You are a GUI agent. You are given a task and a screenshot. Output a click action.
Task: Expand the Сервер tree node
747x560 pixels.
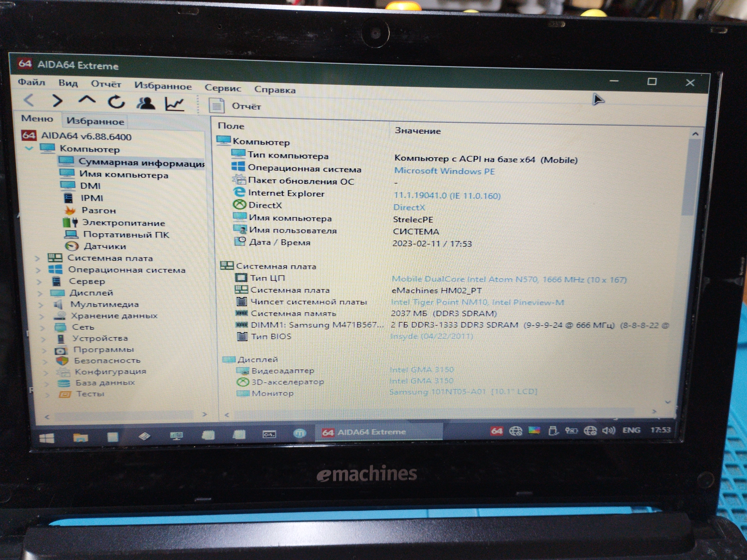click(39, 281)
